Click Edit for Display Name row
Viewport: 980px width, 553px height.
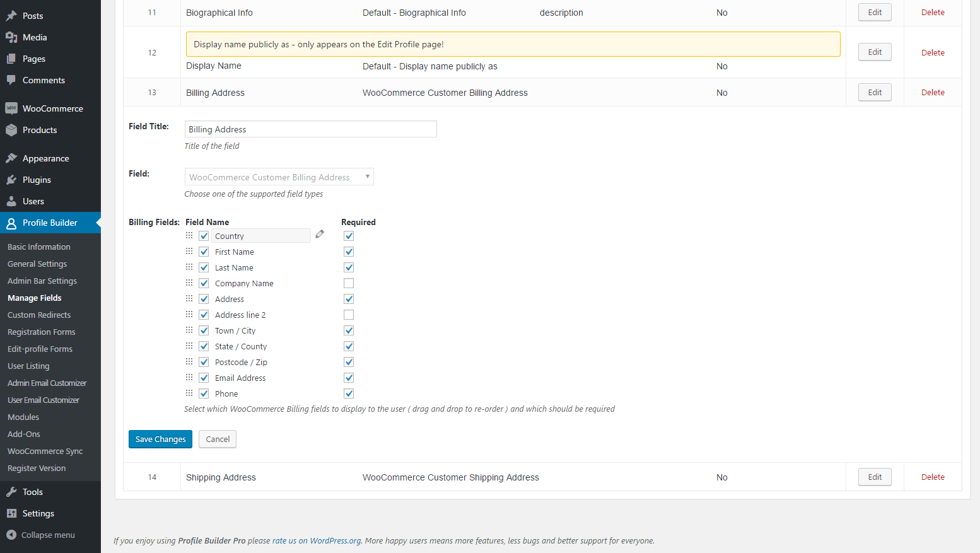point(875,52)
